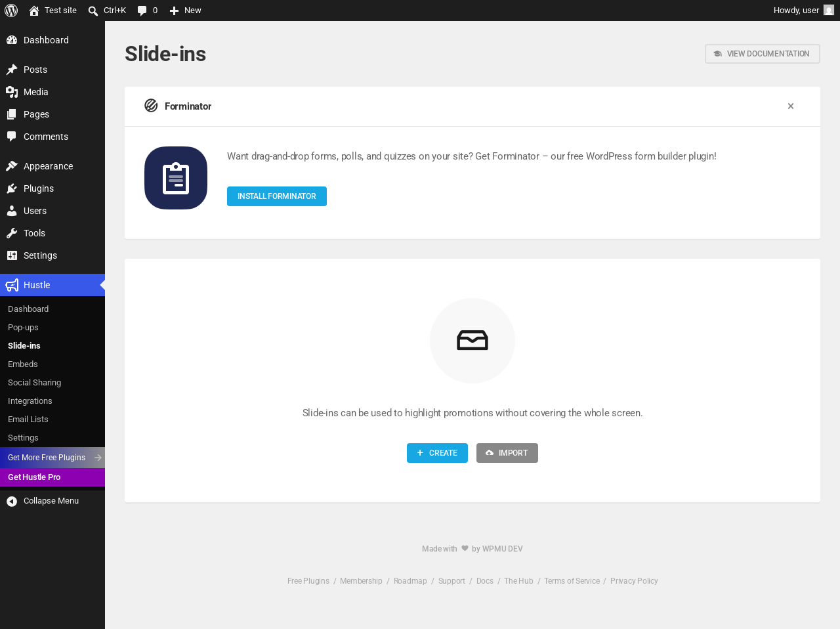Viewport: 840px width, 629px height.
Task: Click the Slide-ins page heading
Action: tap(165, 54)
